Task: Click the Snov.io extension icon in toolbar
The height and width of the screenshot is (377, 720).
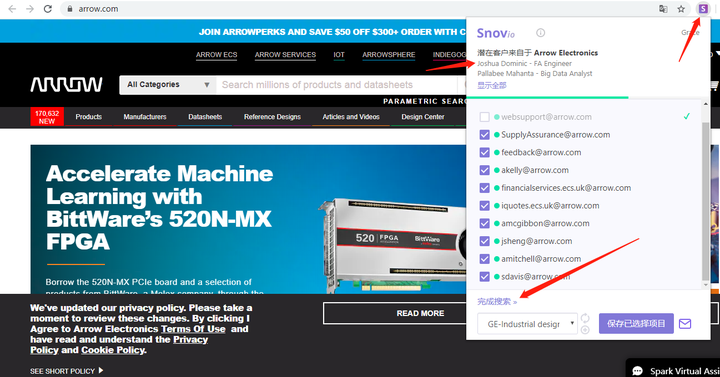Action: (703, 9)
